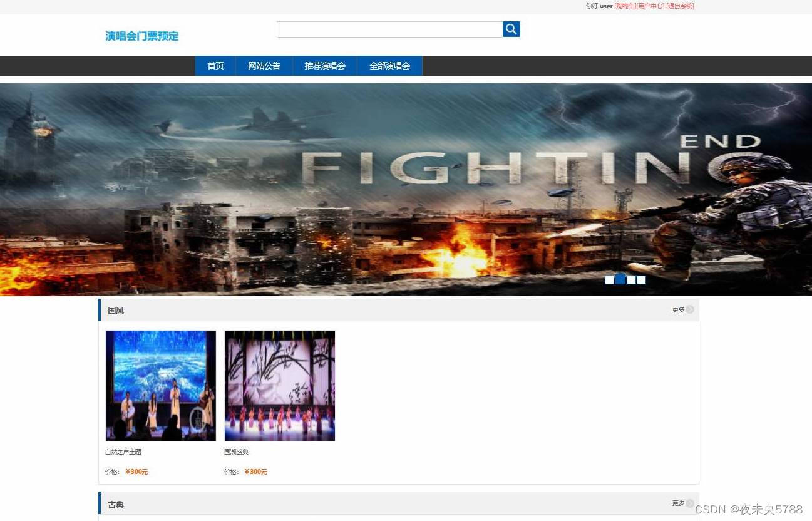Open the 首页 navigation tab

click(215, 66)
